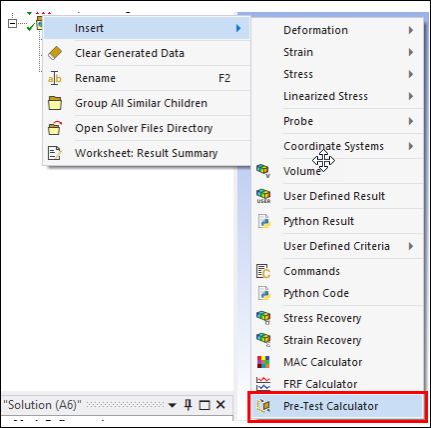Click the User Defined Result icon
Screen dimensions: 431x428
263,196
